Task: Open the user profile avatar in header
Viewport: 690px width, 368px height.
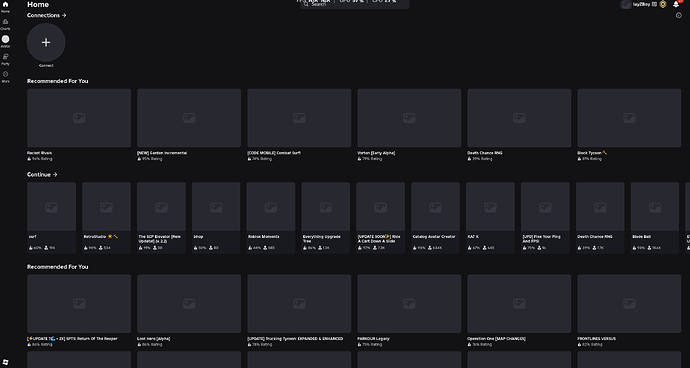Action: click(626, 4)
